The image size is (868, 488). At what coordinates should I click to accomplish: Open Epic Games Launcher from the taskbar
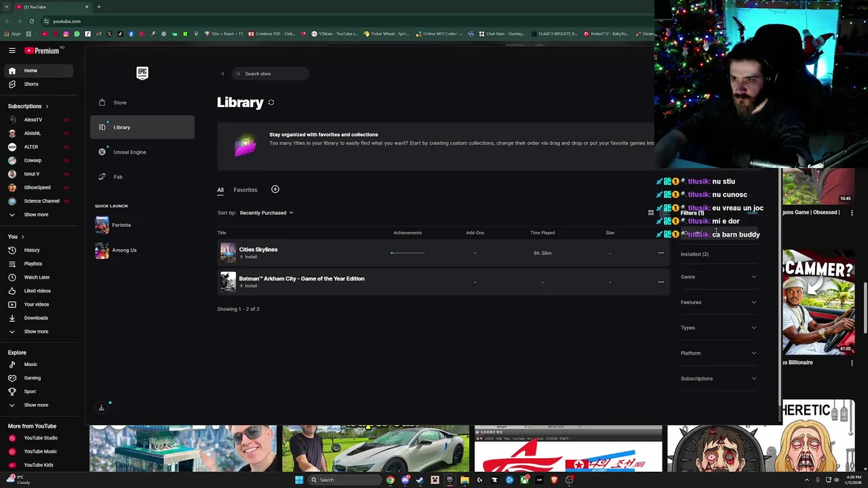(450, 480)
